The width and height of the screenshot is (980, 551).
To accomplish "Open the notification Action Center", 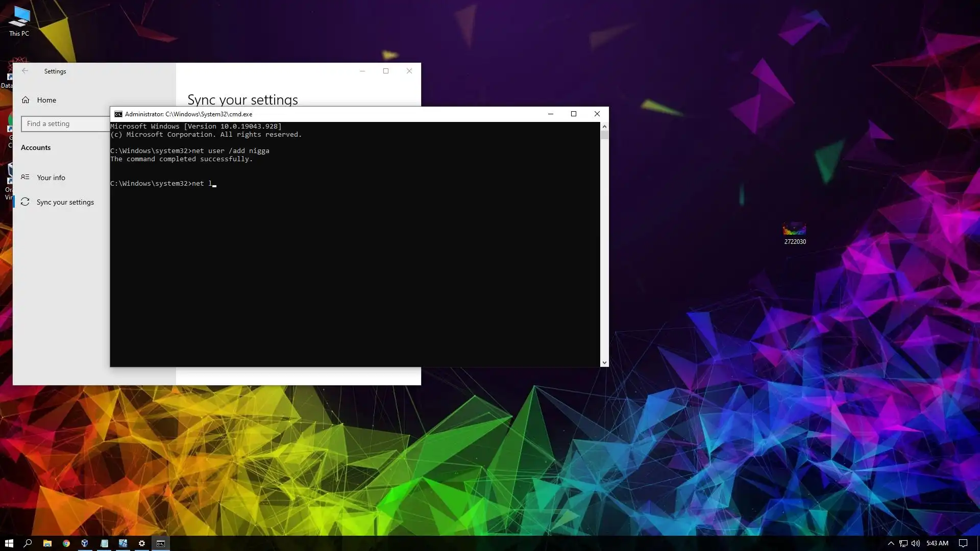I will tap(963, 543).
